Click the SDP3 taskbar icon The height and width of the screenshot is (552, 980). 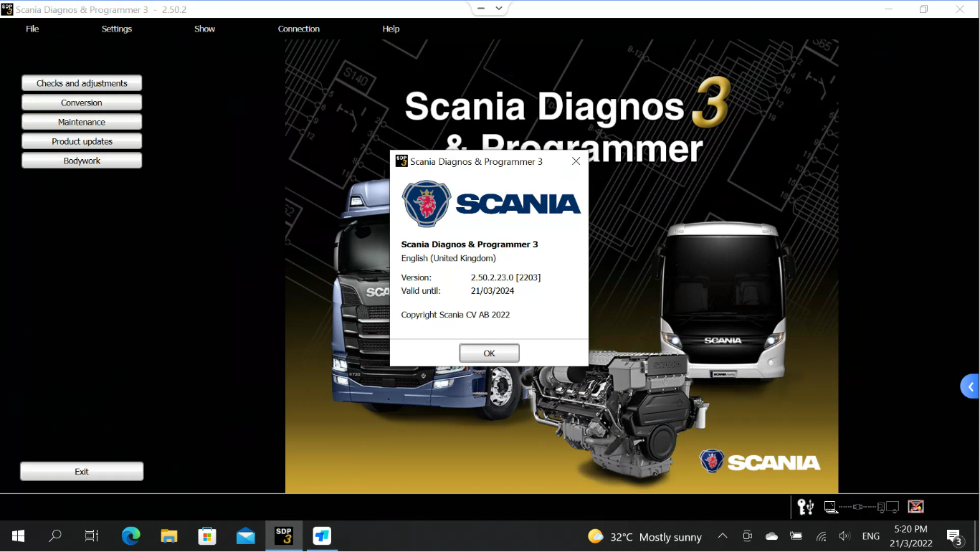(284, 536)
